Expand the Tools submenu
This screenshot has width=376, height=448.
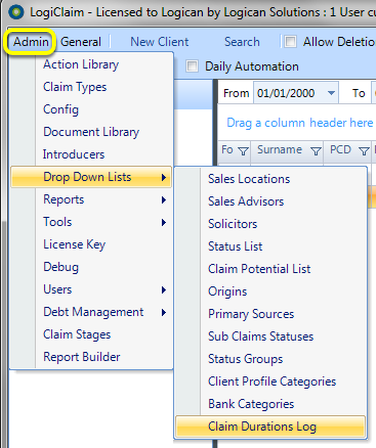click(91, 222)
